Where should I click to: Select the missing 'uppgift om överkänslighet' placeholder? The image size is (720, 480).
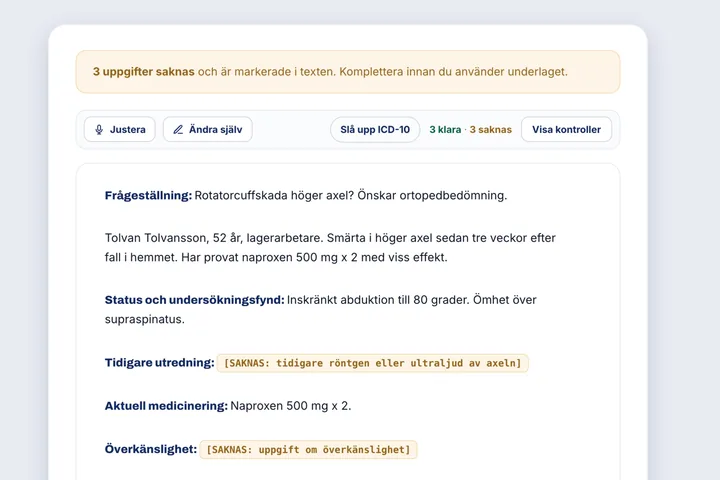[308, 450]
